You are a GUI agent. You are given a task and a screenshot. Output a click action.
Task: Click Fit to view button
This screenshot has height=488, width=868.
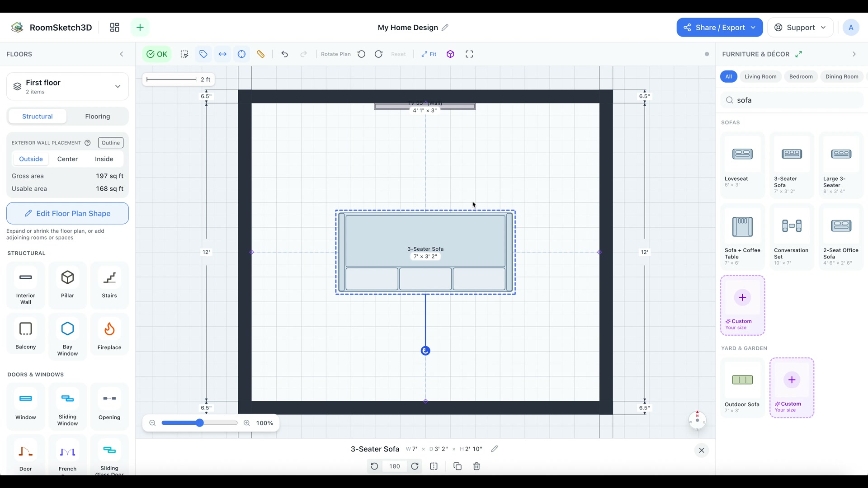click(429, 54)
